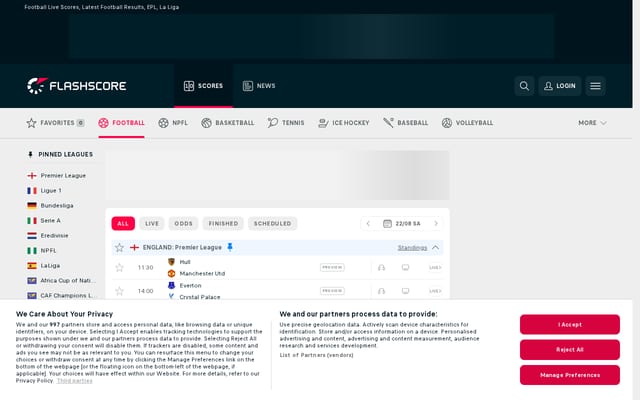Collapse the Premier League section chevron
The image size is (640, 400).
point(436,248)
